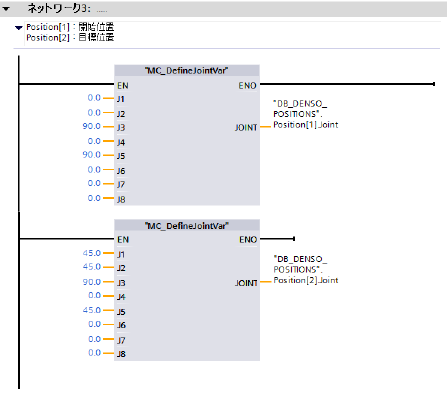The width and height of the screenshot is (447, 394).
Task: Select the Position[1] comment text
Action: 70,27
